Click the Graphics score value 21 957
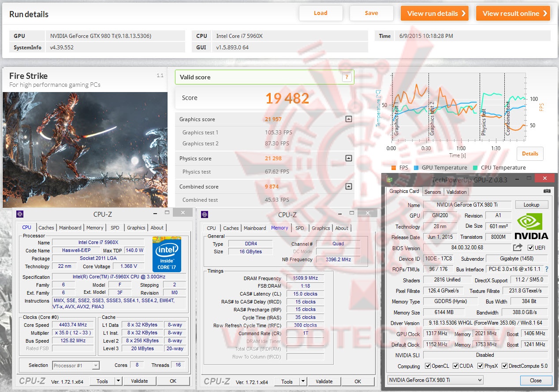This screenshot has height=392, width=559. (273, 119)
